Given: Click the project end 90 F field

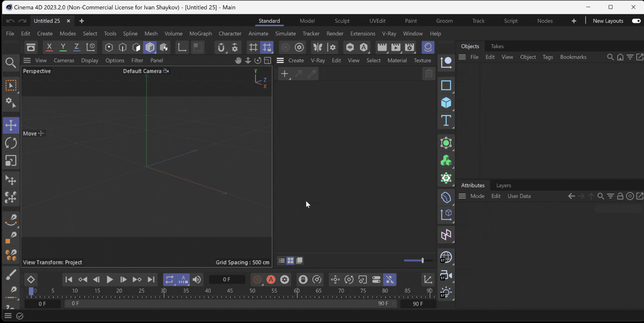Looking at the screenshot, I should [418, 304].
